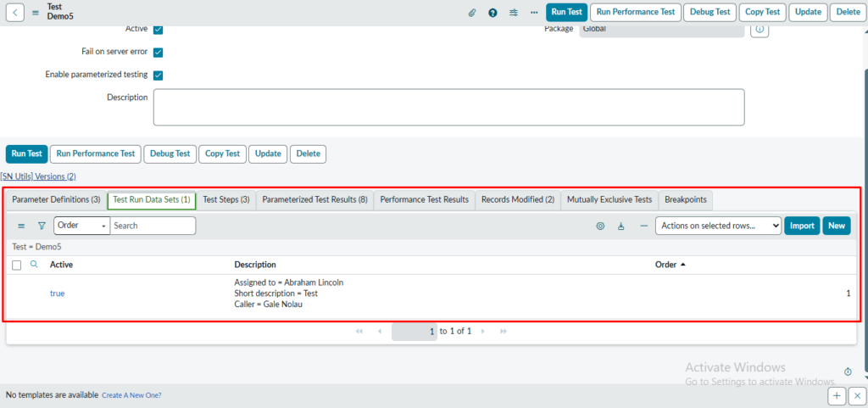868x408 pixels.
Task: Expand Actions on selected rows dropdown
Action: 718,226
